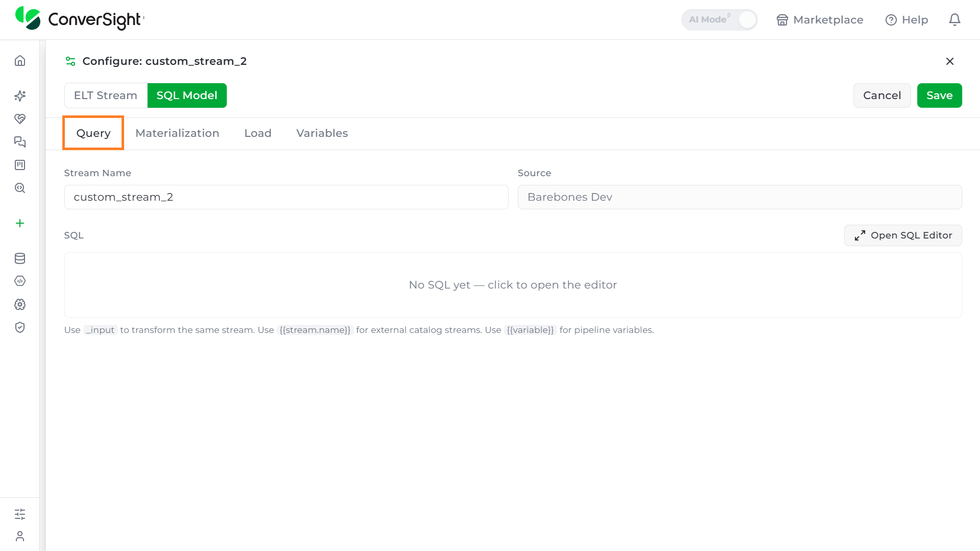Click the Cancel button

point(882,95)
